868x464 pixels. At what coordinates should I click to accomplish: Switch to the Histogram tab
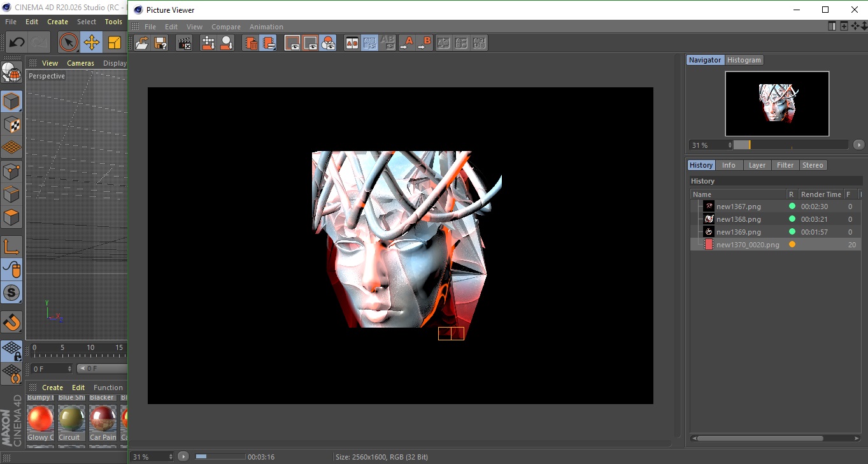pos(744,60)
